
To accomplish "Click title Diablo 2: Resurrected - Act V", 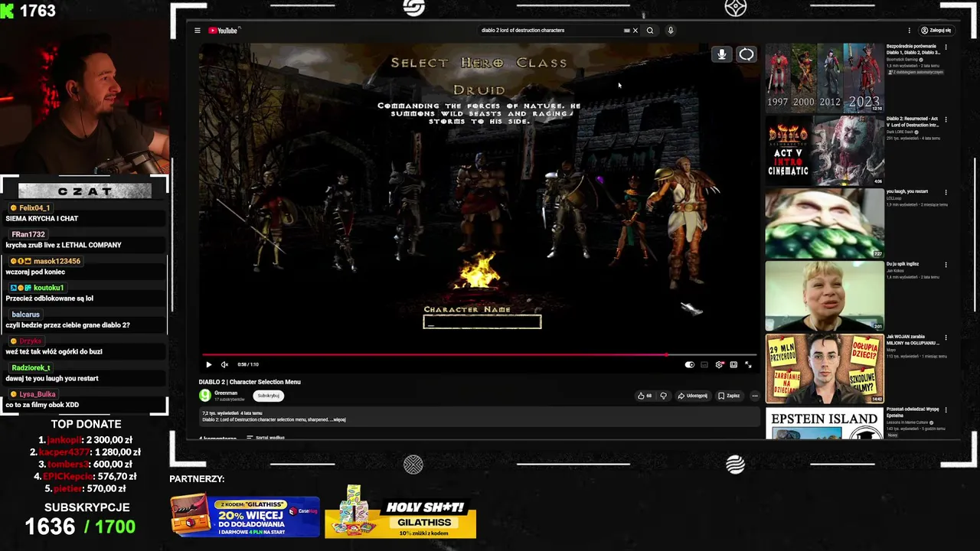I will tap(913, 122).
